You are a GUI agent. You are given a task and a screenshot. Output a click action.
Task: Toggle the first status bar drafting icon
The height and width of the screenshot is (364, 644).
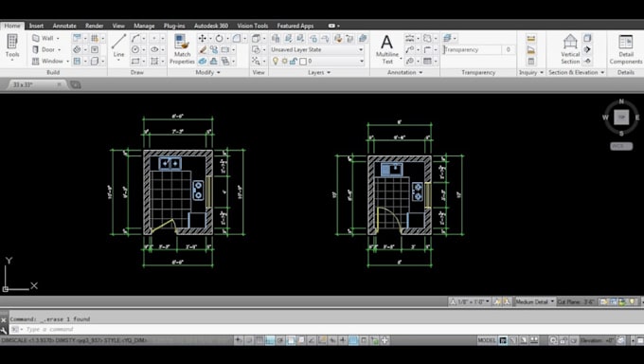[x=239, y=340]
